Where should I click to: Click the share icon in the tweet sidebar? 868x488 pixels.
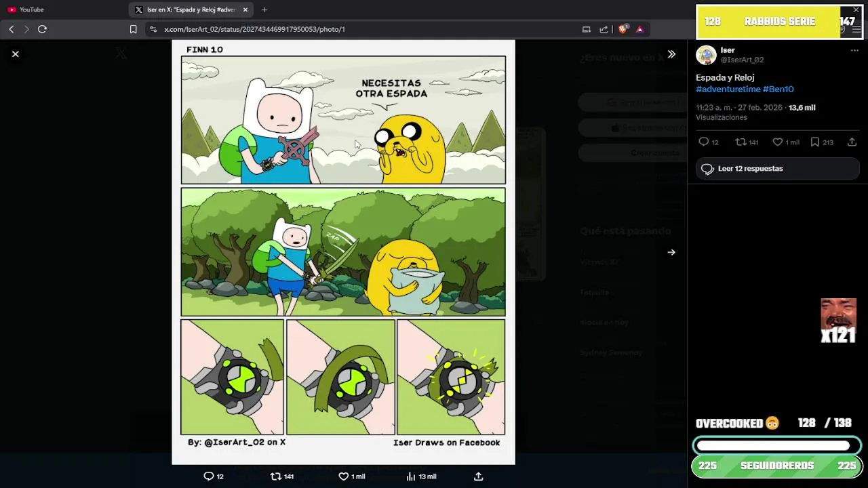tap(852, 142)
